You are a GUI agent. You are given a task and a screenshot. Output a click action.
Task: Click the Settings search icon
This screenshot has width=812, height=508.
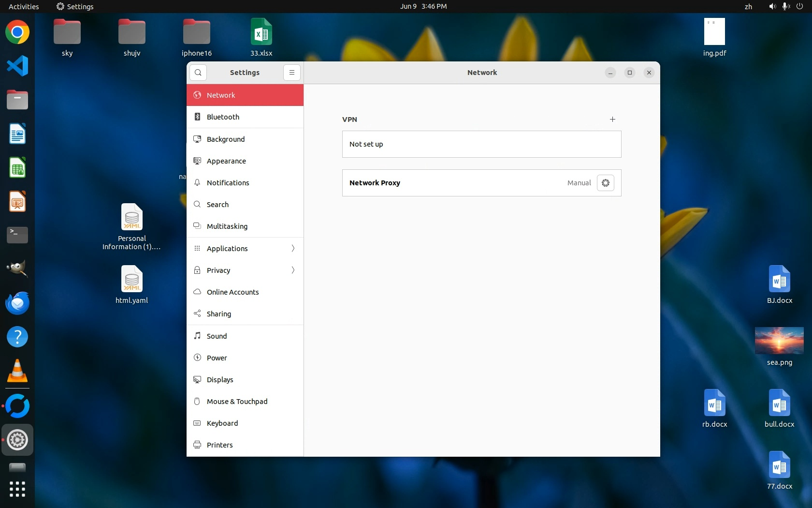point(198,73)
